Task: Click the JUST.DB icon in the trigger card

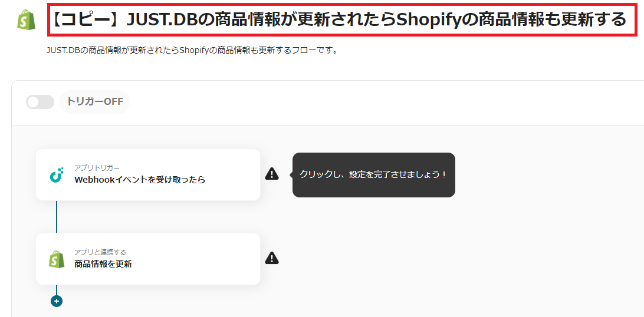Action: [x=57, y=174]
